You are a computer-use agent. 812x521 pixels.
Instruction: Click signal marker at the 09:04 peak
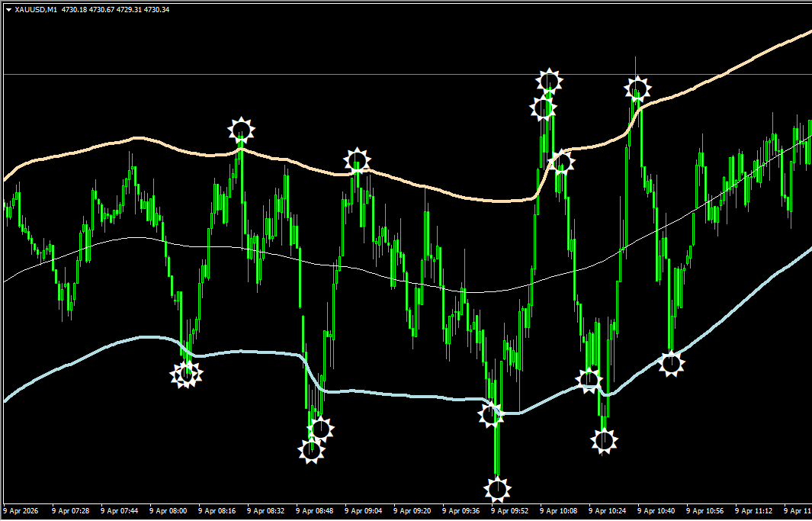(356, 160)
